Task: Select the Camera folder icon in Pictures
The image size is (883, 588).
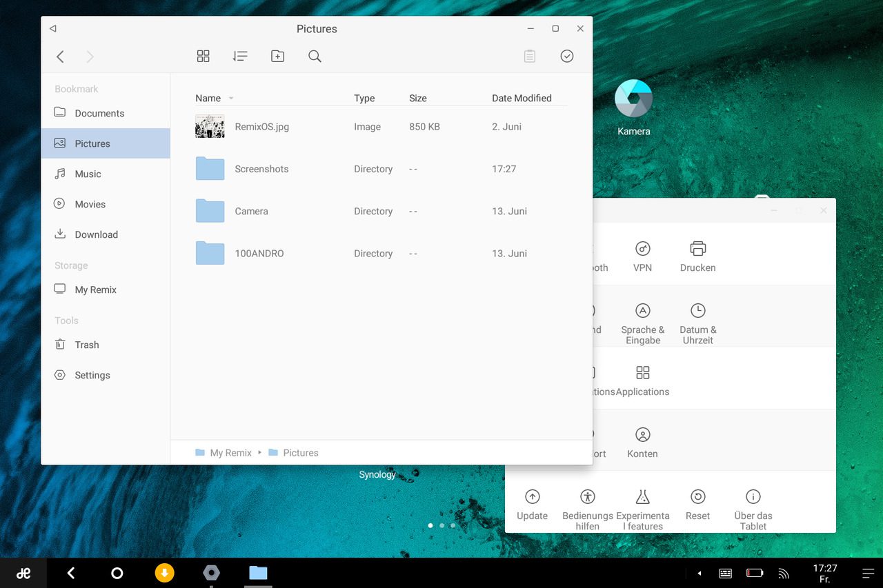Action: [x=210, y=211]
